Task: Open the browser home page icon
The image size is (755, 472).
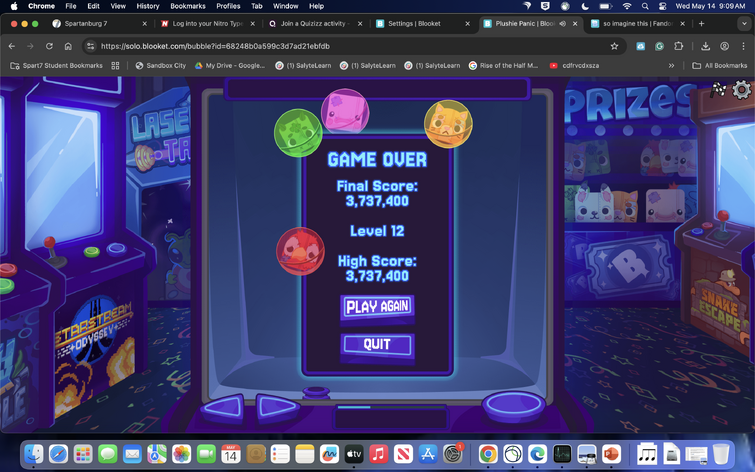Action: 68,46
